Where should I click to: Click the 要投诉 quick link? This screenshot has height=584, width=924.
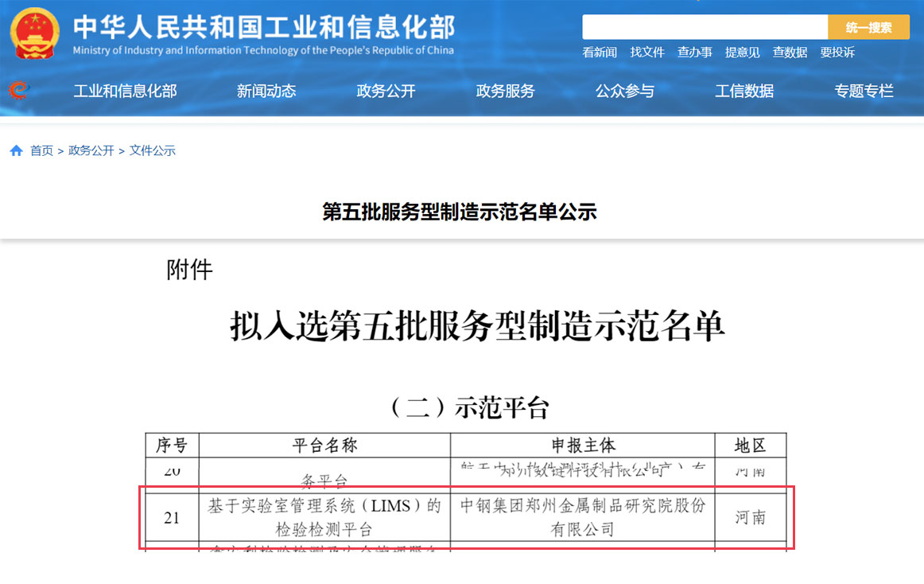click(x=837, y=52)
